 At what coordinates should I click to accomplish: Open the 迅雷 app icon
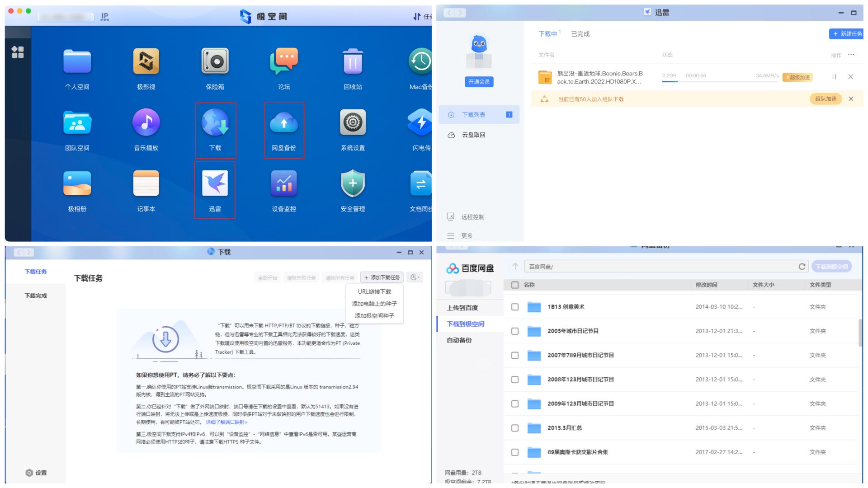click(x=215, y=184)
